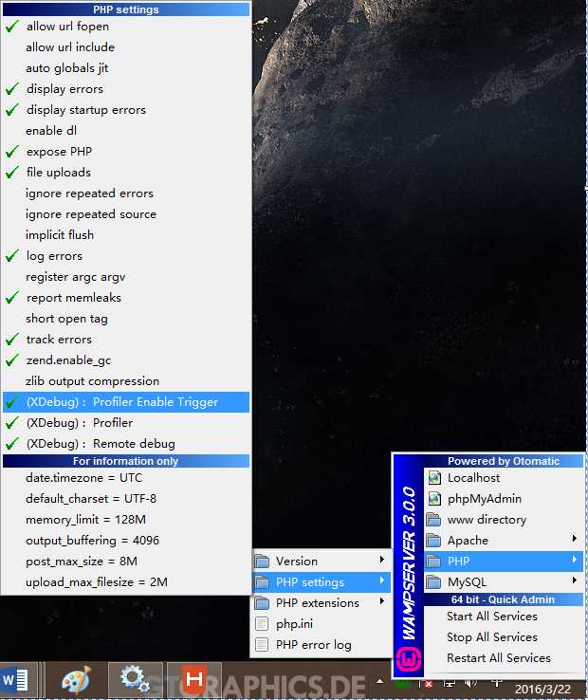Select date.timezone = UTC entry
Screen dimensions: 588x700
coord(126,478)
